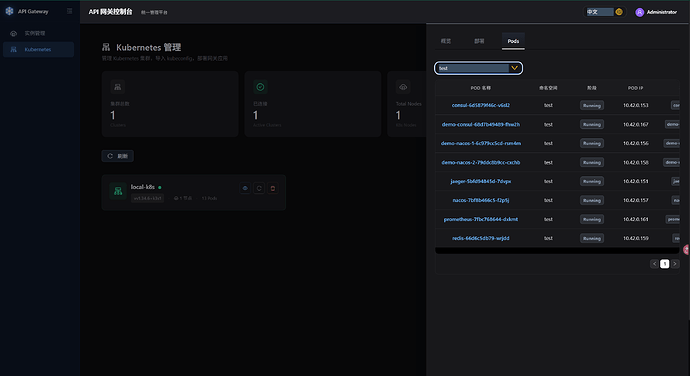Select page 1 in pagination

(664, 264)
